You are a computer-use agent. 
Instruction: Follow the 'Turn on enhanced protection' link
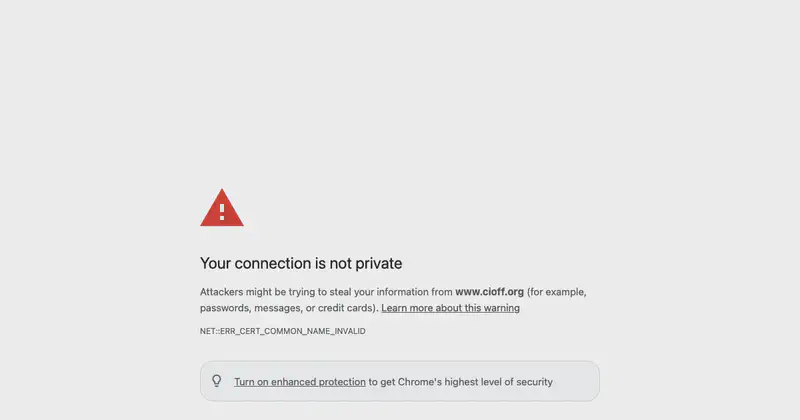[x=300, y=382]
